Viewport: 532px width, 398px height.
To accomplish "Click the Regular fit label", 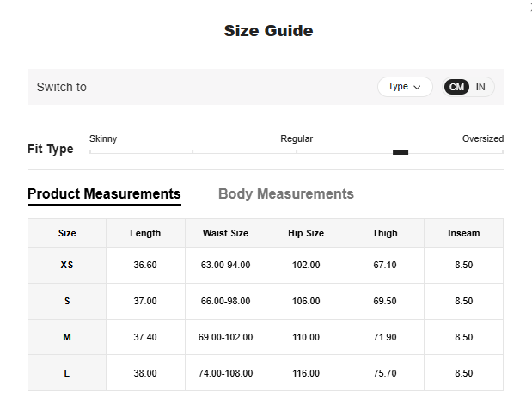I will pos(297,138).
